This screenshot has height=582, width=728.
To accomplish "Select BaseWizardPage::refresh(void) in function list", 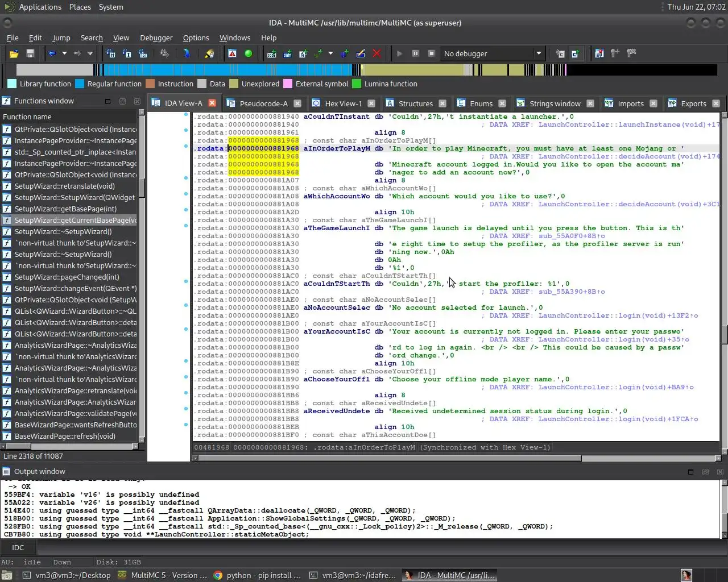I will tap(69, 436).
